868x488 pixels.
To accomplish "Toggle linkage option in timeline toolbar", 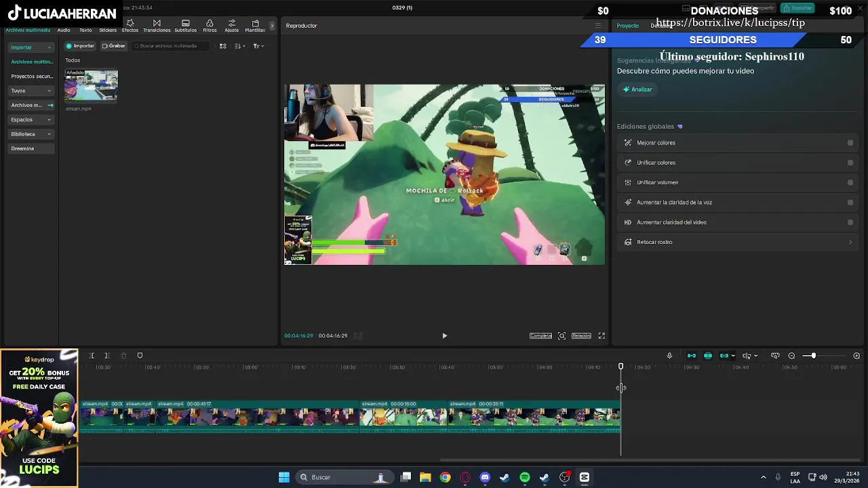I will 724,356.
